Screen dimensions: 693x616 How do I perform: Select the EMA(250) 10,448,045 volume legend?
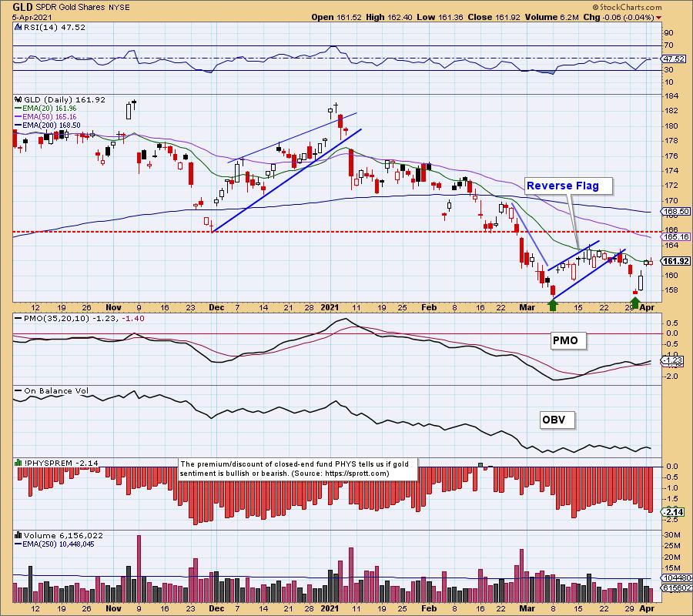tap(55, 544)
